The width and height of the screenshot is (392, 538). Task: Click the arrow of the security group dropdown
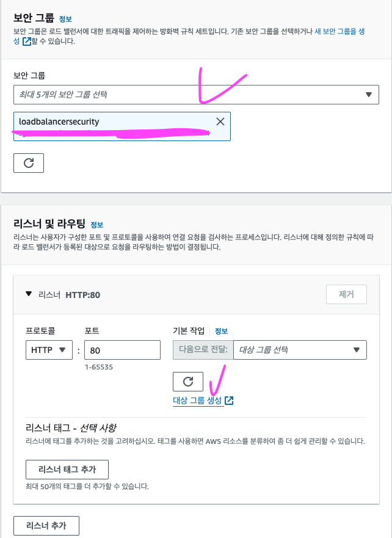pyautogui.click(x=369, y=95)
